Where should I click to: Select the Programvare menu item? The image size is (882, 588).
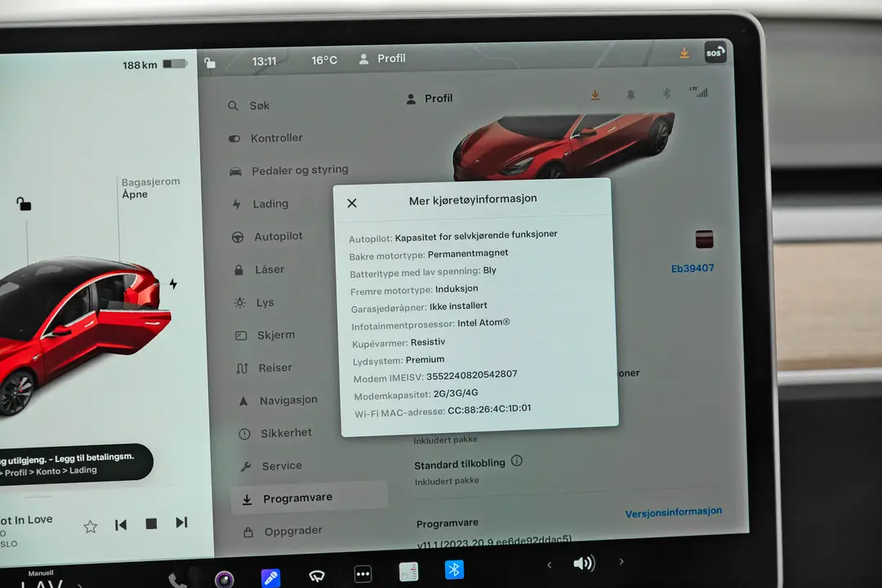309,497
